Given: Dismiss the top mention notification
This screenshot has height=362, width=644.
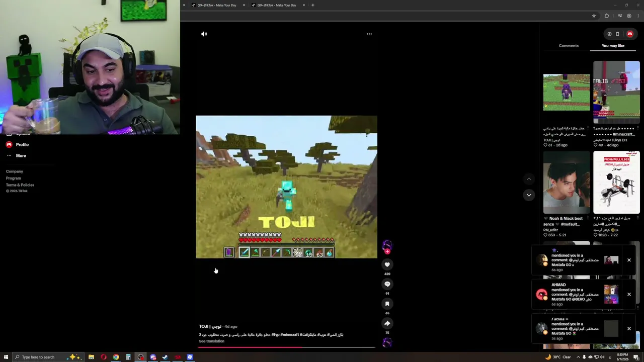Looking at the screenshot, I should tap(629, 260).
